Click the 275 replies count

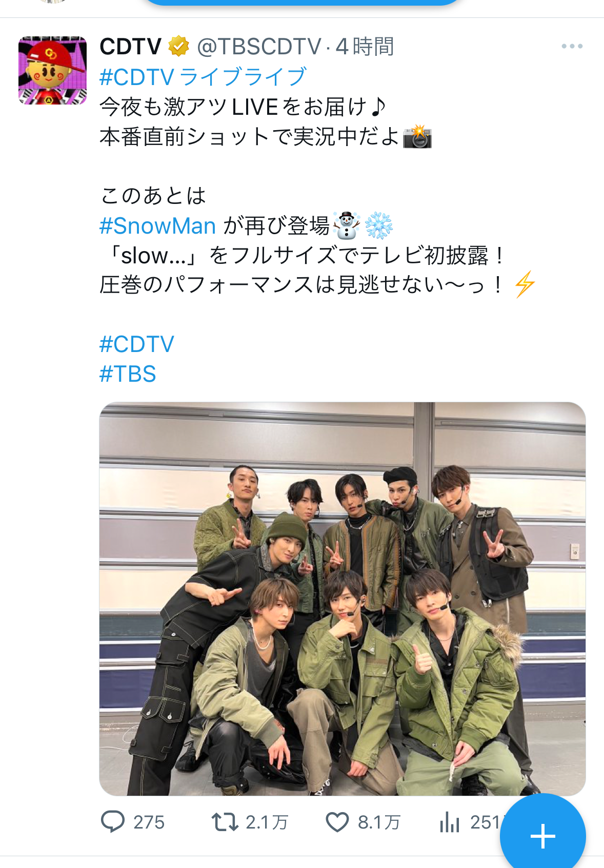149,822
